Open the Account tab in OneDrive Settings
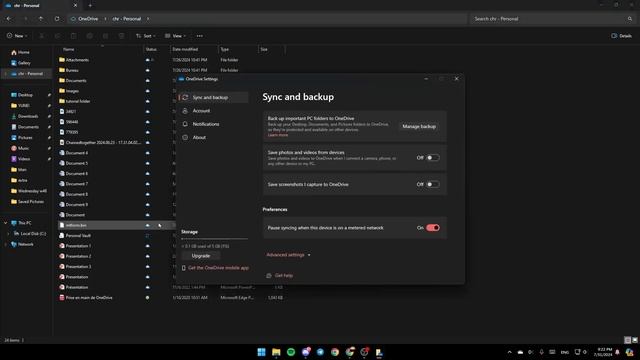This screenshot has height=360, width=640. (x=213, y=111)
